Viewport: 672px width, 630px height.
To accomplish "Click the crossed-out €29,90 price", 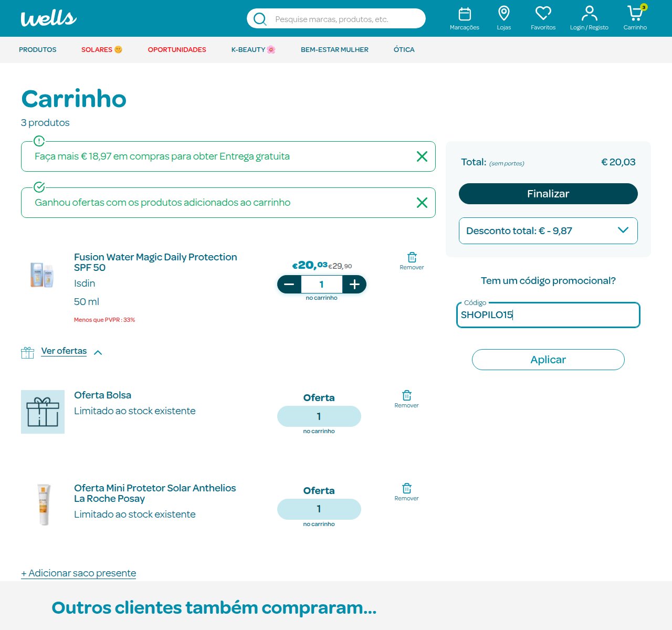I will pos(340,266).
